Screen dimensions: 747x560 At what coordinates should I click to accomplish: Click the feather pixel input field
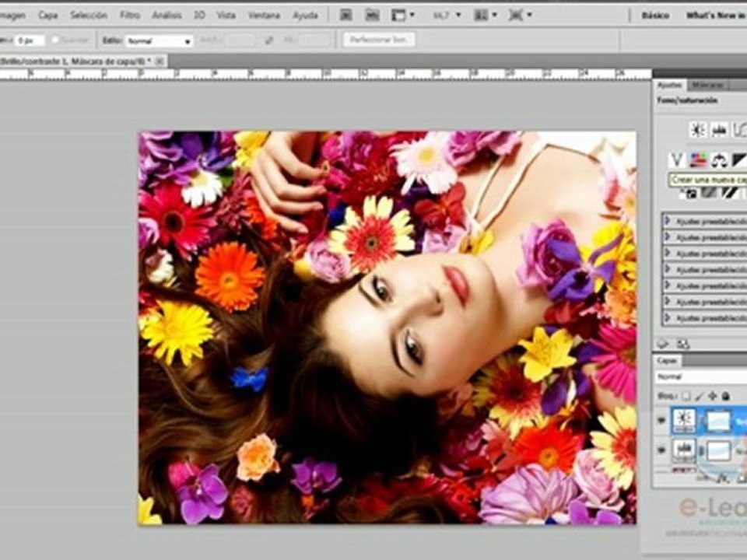coord(29,41)
